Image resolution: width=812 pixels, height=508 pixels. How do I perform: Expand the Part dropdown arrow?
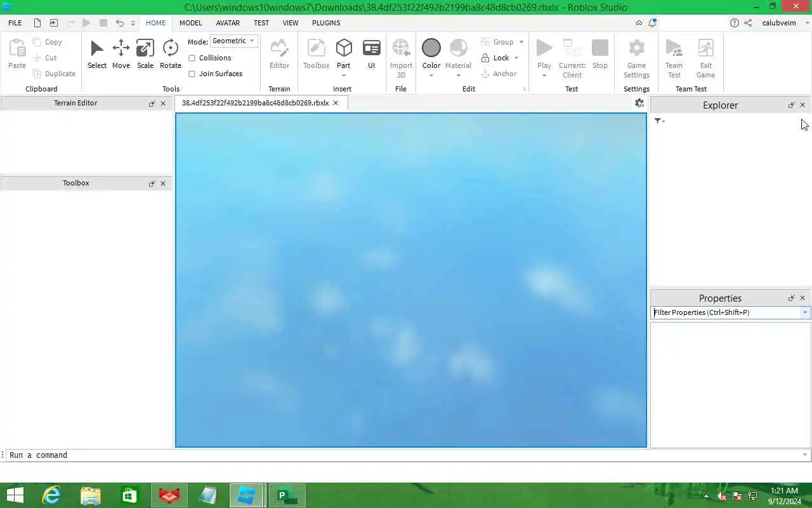(344, 76)
